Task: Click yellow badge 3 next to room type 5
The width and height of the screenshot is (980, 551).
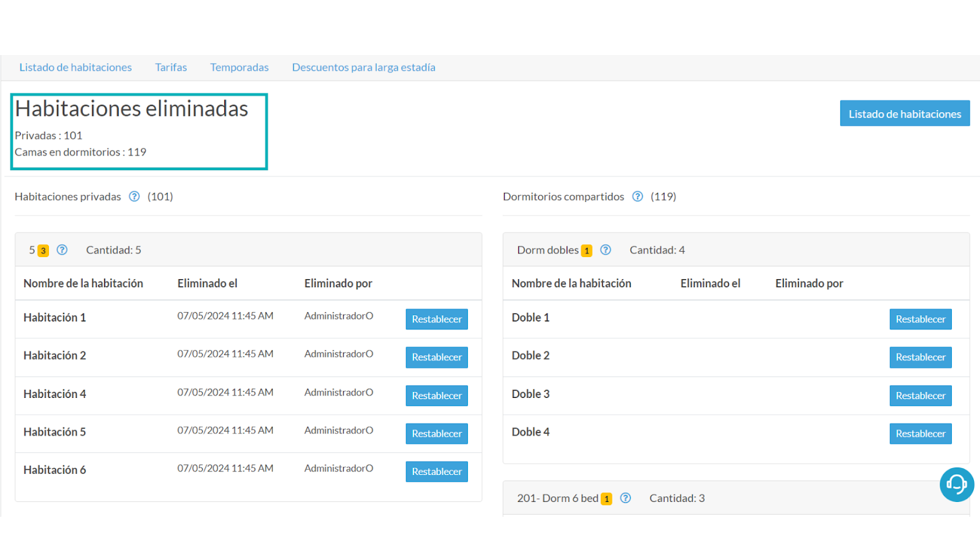Action: pyautogui.click(x=43, y=250)
